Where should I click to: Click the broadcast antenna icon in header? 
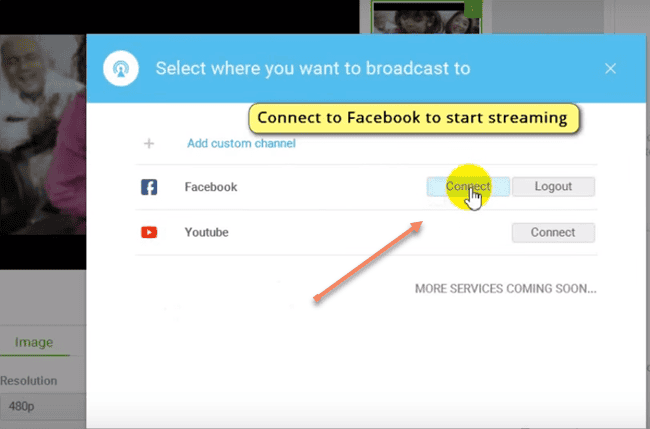pos(121,68)
